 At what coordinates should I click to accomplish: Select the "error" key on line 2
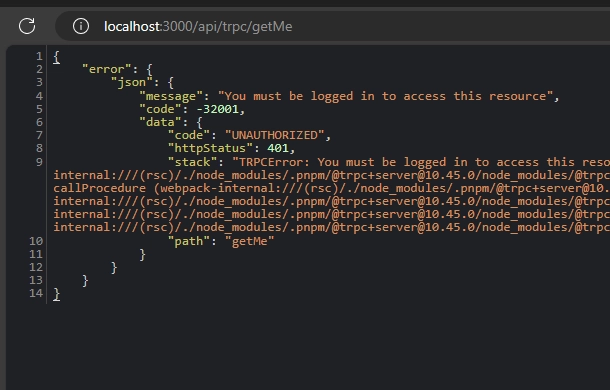click(107, 69)
